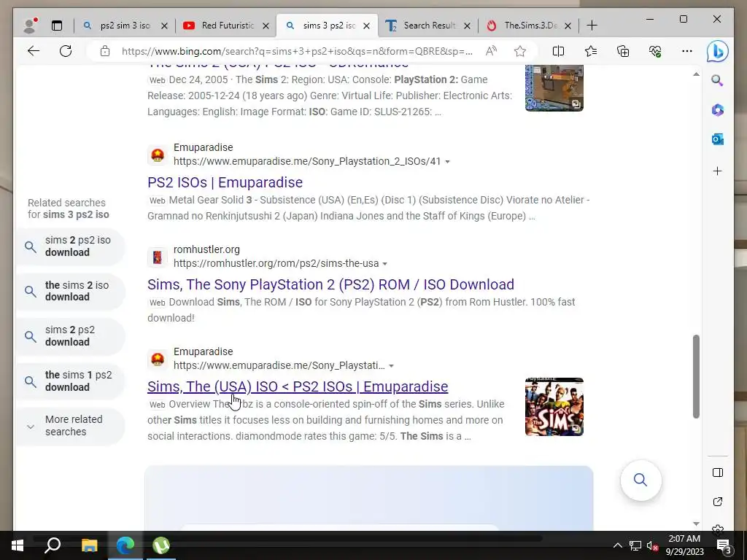Toggle sidebar layout icon
747x560 pixels.
718,472
